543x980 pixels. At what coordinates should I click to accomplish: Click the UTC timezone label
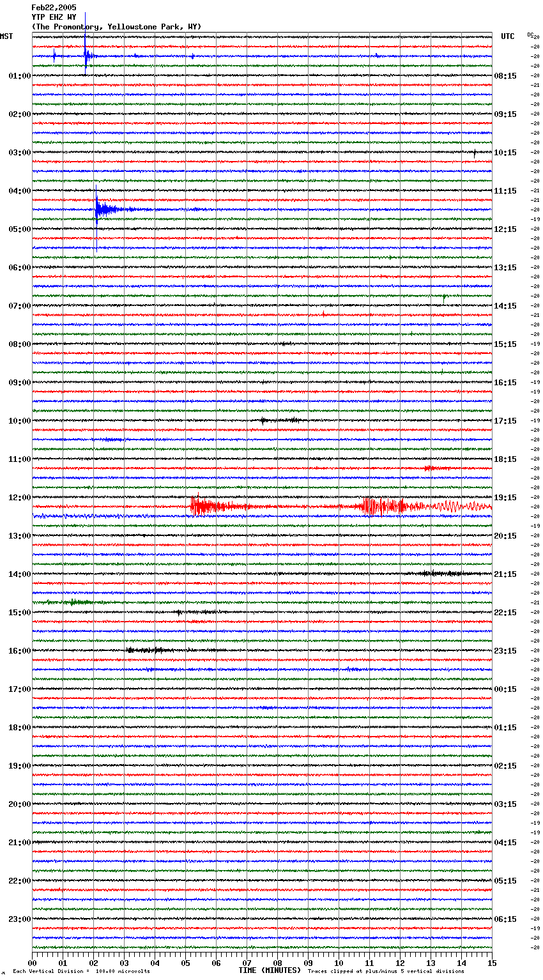click(507, 36)
